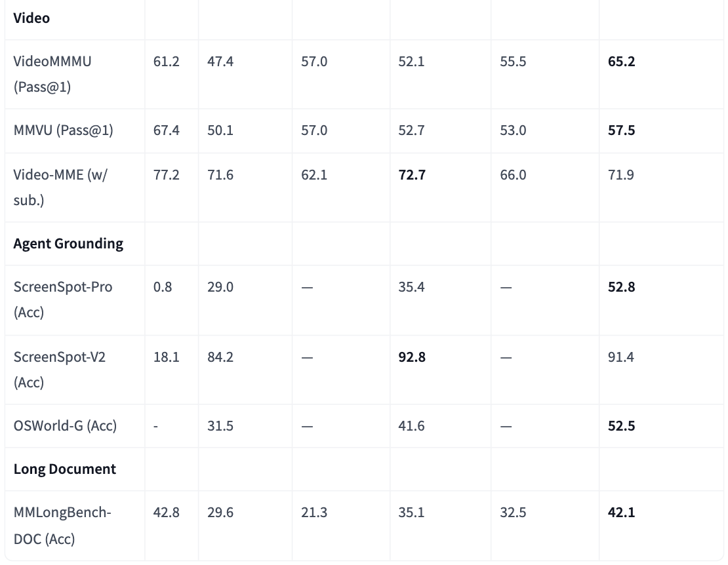Click the bold 92.8 ScreenSpot-V2 score

[411, 357]
